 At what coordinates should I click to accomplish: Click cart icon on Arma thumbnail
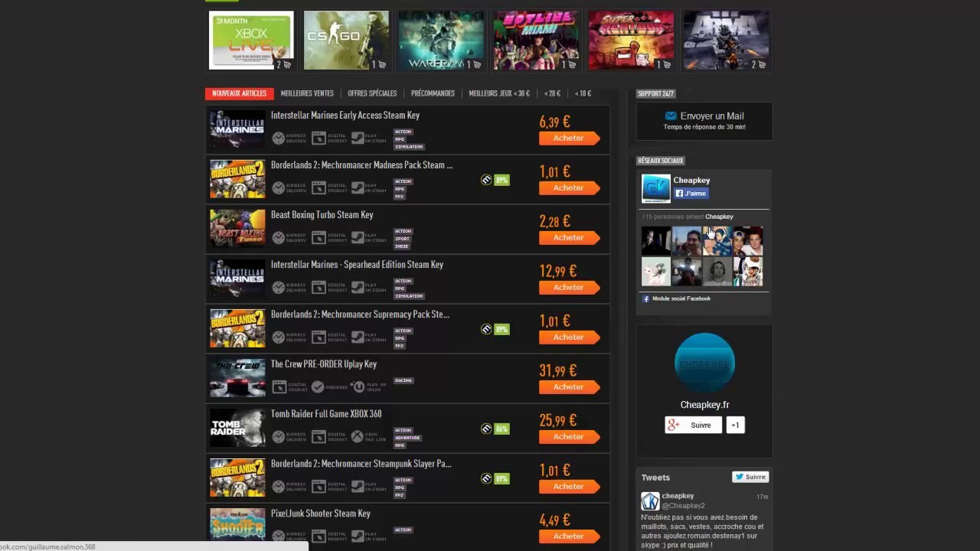(762, 65)
